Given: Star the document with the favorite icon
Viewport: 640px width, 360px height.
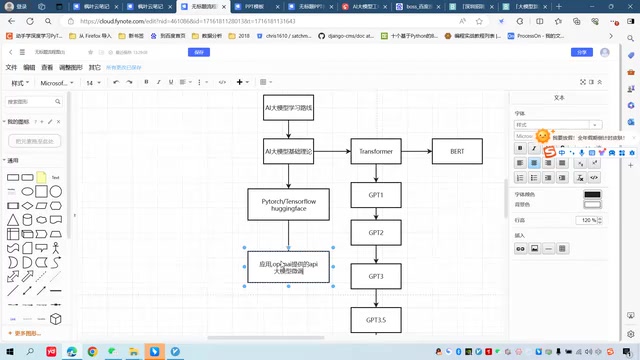Looking at the screenshot, I should 91,52.
